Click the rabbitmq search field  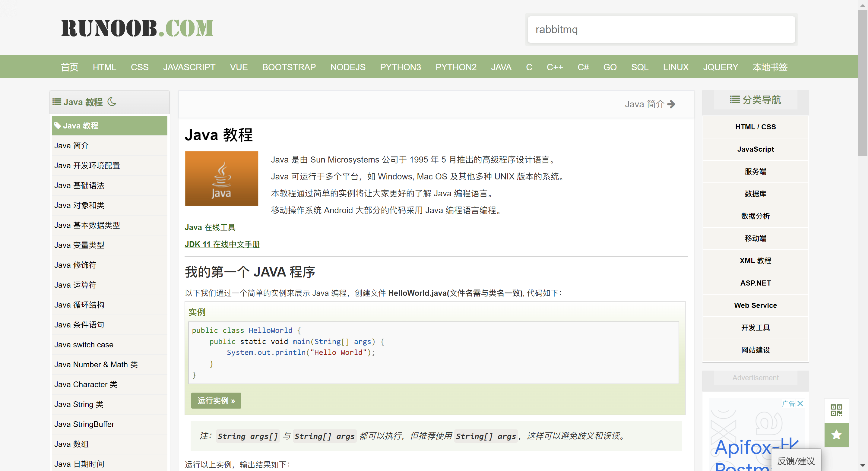pyautogui.click(x=661, y=30)
